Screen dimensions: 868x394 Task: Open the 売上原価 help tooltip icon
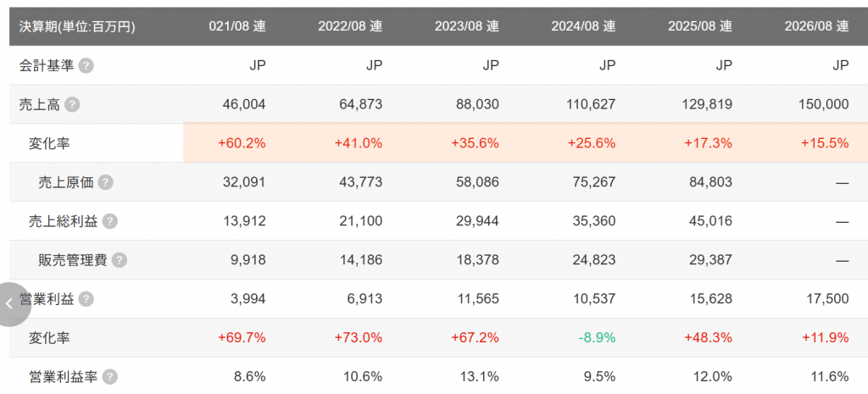[106, 182]
